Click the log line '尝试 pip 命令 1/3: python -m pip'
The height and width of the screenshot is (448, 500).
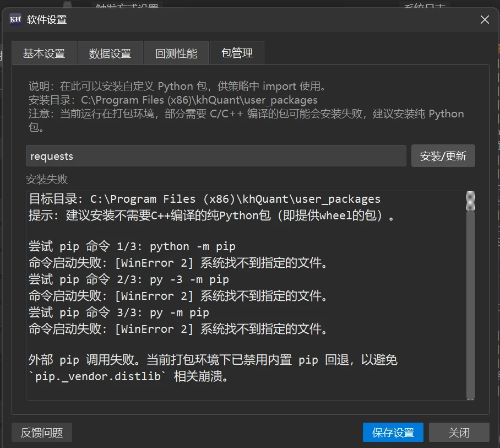(x=132, y=246)
